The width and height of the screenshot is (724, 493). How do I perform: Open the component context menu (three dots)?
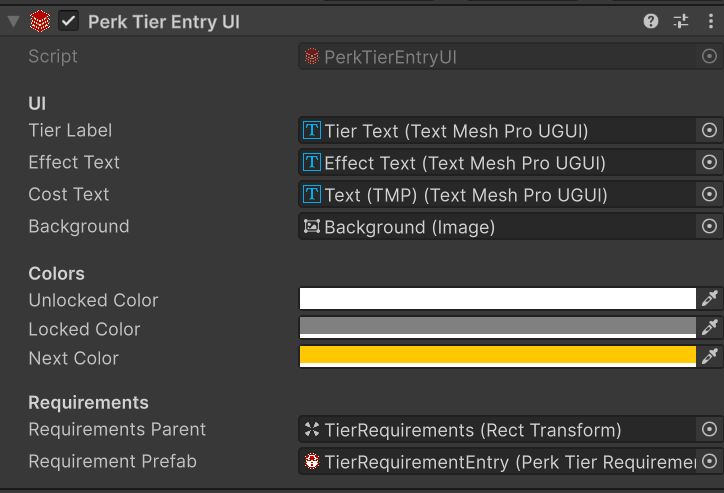point(709,21)
